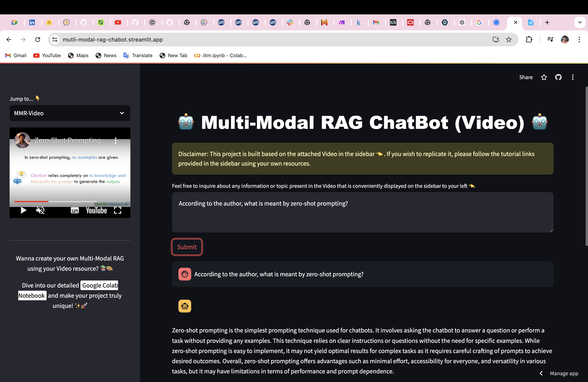The height and width of the screenshot is (382, 588).
Task: Play the Zero-Shot Prompting video
Action: pos(23,210)
